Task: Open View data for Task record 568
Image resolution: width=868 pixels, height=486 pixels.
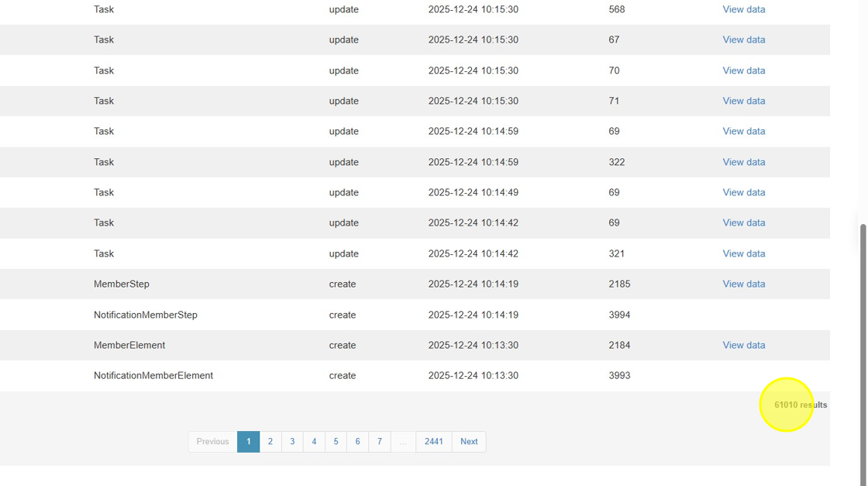Action: tap(743, 9)
